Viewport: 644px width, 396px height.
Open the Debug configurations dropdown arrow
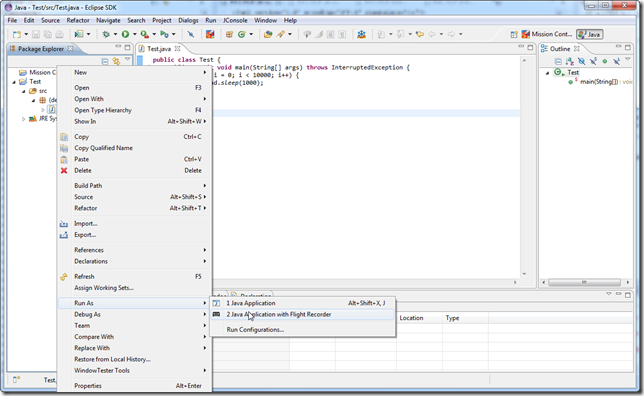click(115, 35)
